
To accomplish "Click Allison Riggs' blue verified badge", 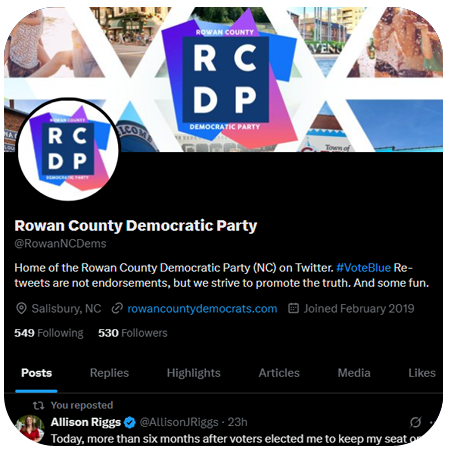I will pyautogui.click(x=130, y=423).
